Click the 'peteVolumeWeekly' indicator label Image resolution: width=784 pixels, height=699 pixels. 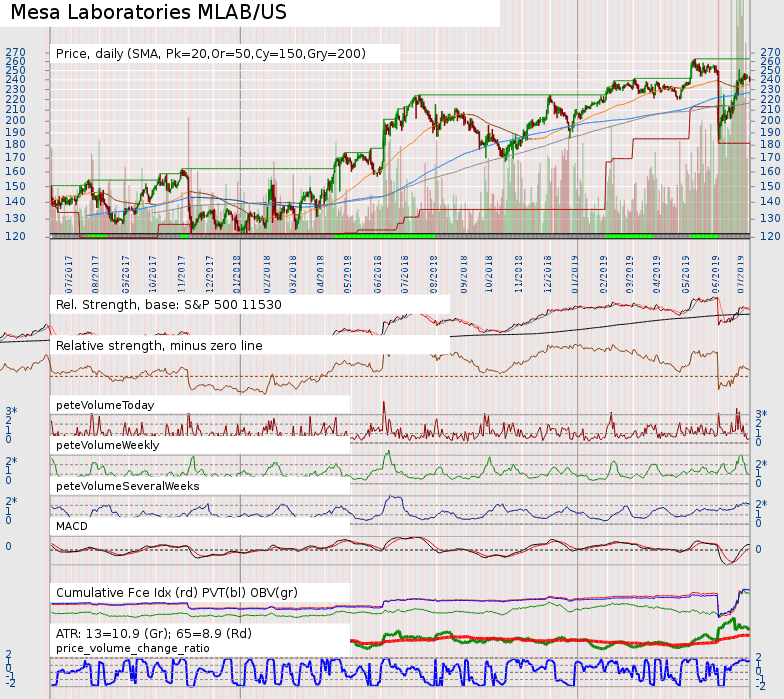click(108, 445)
